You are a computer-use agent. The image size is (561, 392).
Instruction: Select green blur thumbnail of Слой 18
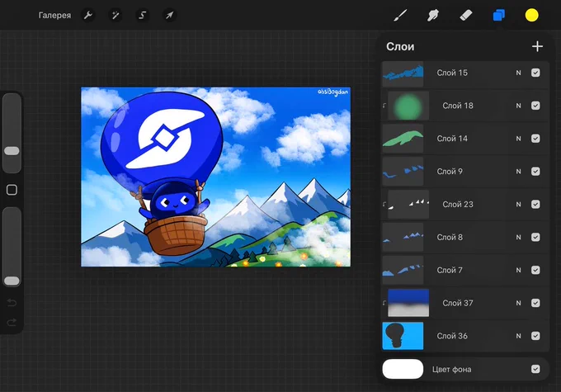pyautogui.click(x=408, y=106)
